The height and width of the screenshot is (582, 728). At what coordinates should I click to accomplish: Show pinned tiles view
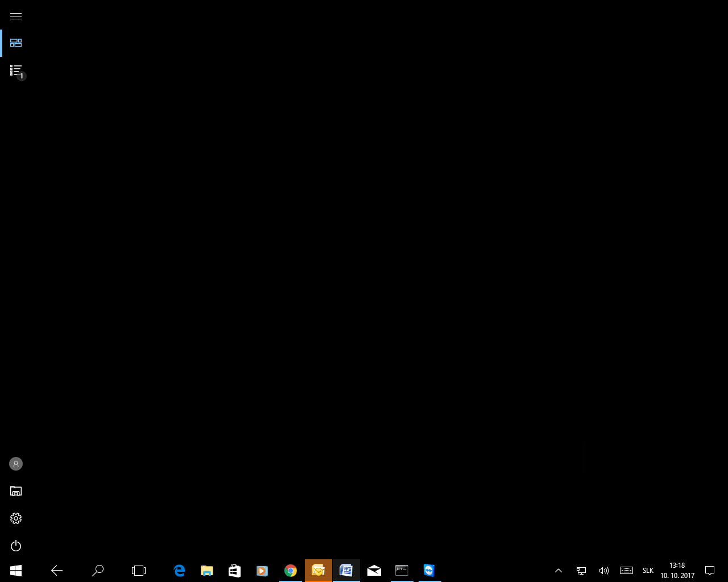(x=16, y=43)
